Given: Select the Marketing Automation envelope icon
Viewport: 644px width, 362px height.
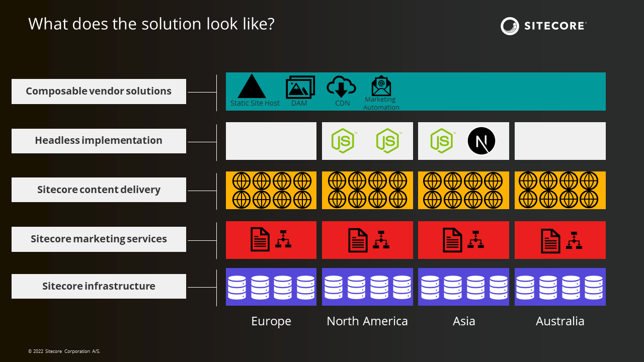Looking at the screenshot, I should [x=381, y=85].
